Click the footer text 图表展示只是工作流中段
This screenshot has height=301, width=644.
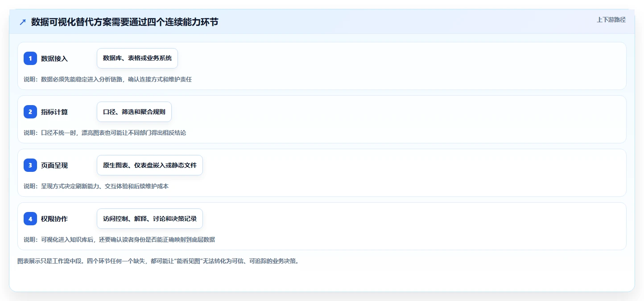(158, 261)
